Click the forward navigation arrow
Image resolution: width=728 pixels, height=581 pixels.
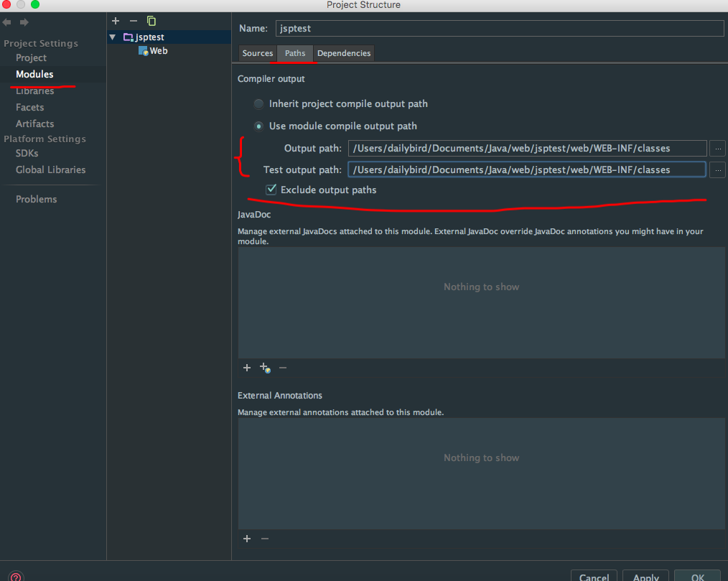(24, 22)
